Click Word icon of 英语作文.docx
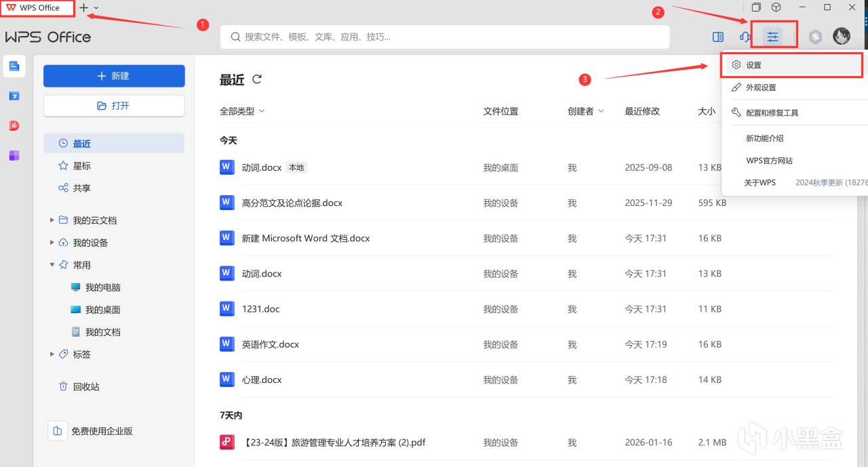This screenshot has height=467, width=868. pos(227,344)
